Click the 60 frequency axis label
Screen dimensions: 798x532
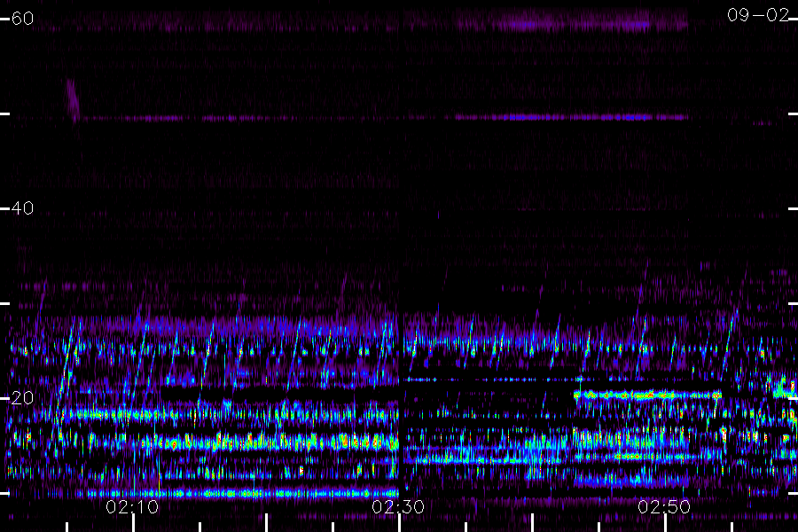[22, 19]
